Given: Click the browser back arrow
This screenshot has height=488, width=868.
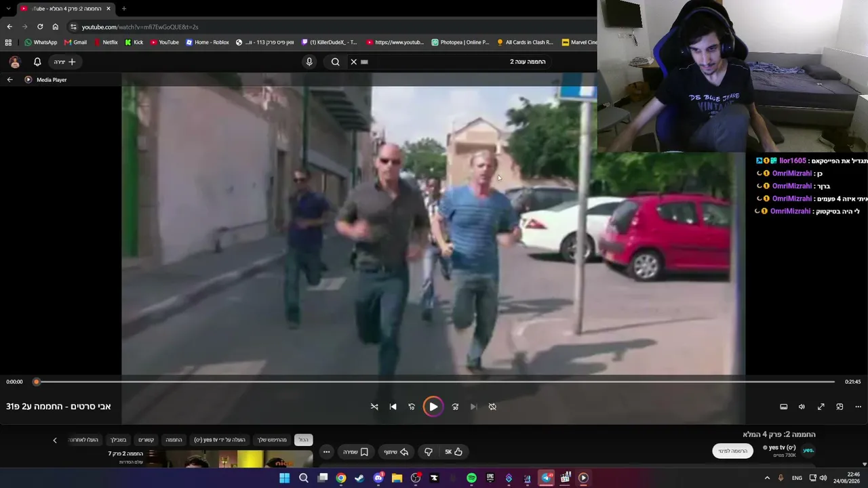Looking at the screenshot, I should 9,26.
